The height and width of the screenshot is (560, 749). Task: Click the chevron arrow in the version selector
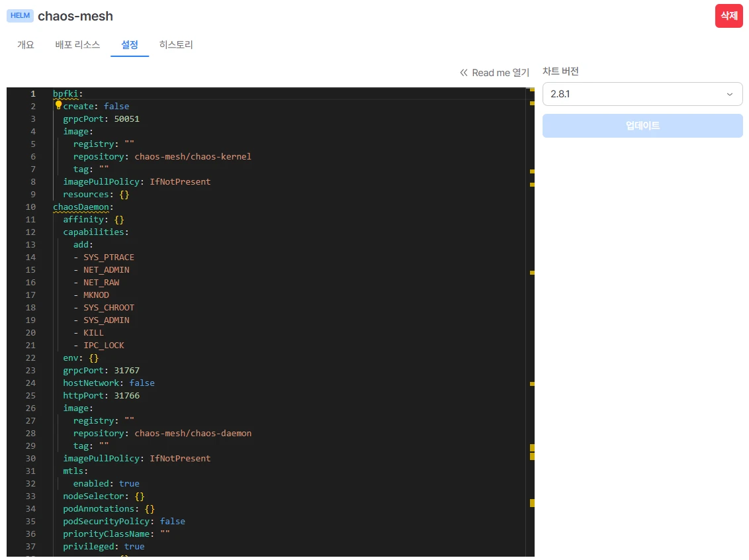point(729,94)
